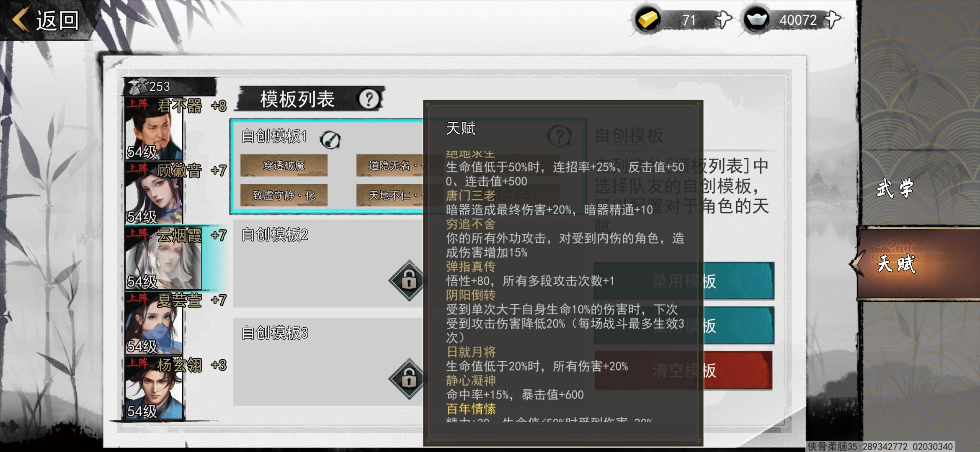Tap the 天赋 popup title
The image size is (980, 452).
coord(461,128)
